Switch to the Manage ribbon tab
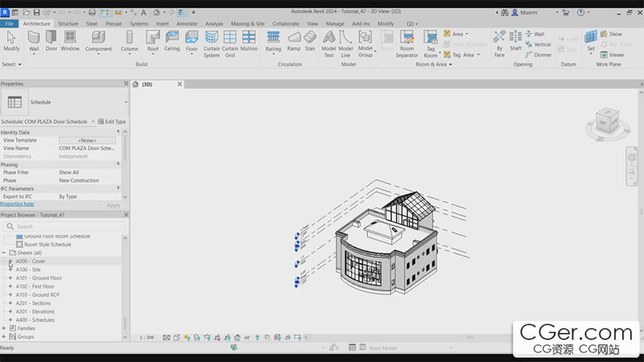Screen dimensions: 644x362 pos(334,24)
